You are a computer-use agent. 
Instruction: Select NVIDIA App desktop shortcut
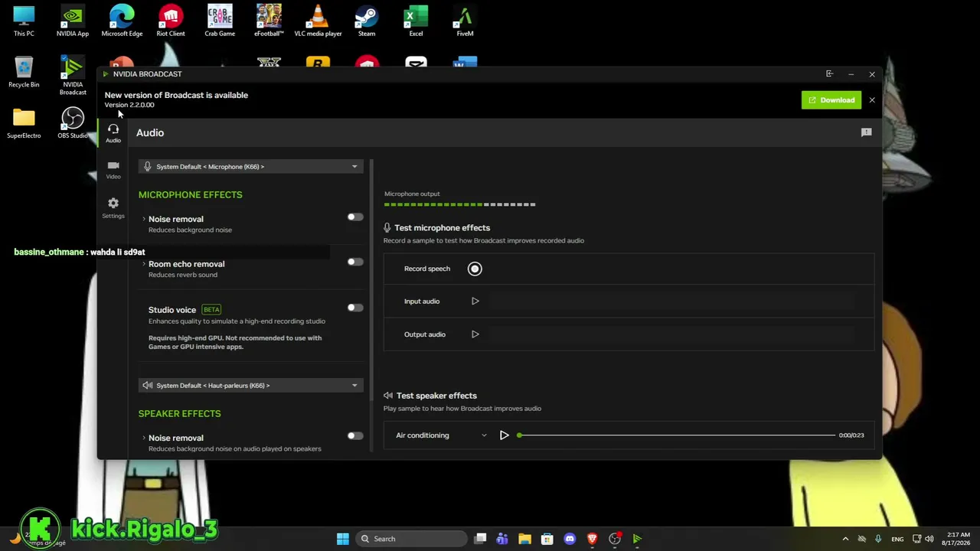tap(73, 21)
